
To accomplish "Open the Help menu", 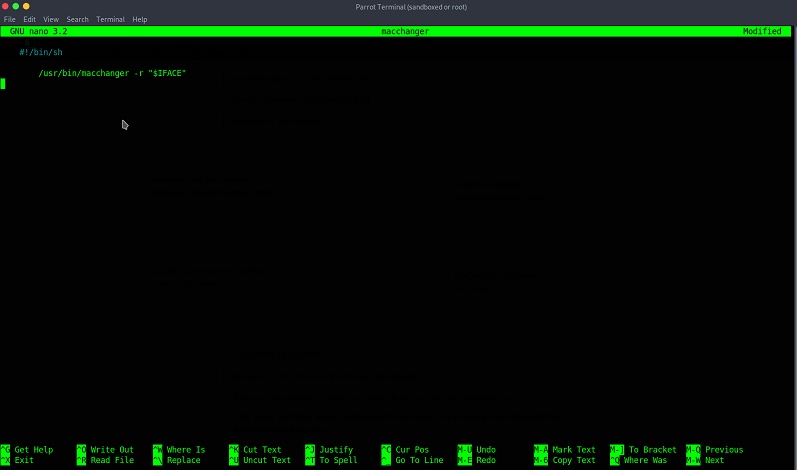I will tap(140, 19).
